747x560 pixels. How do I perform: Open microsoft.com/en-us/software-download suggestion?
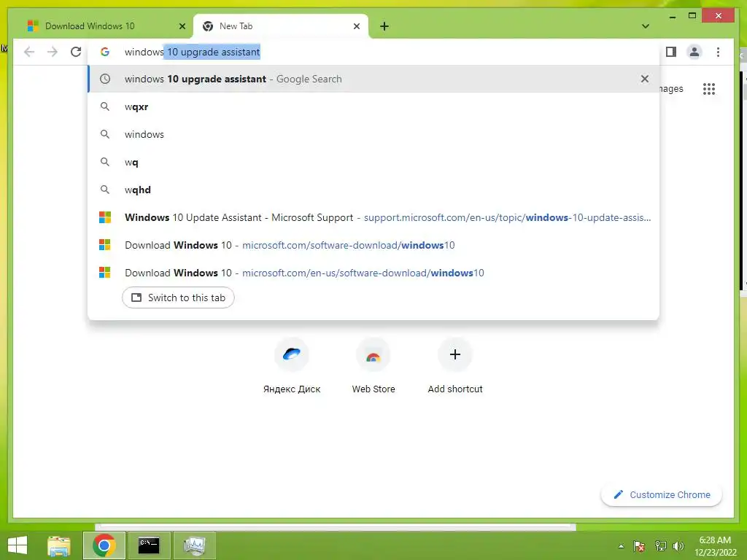point(374,273)
